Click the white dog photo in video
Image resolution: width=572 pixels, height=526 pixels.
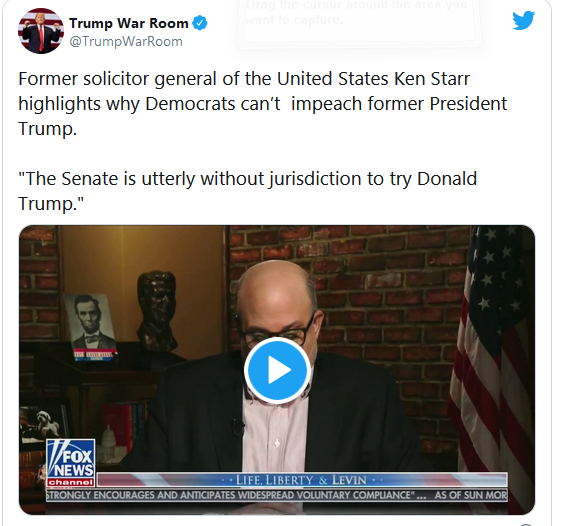47,422
